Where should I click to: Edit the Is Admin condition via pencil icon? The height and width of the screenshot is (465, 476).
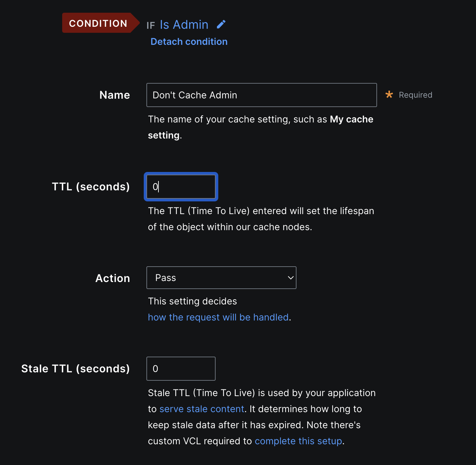[x=221, y=24]
